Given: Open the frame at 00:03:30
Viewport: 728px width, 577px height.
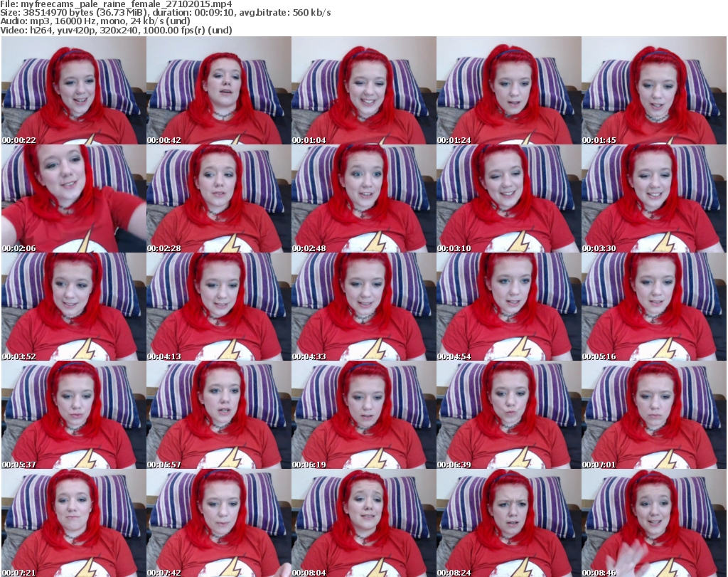Looking at the screenshot, I should pos(654,198).
